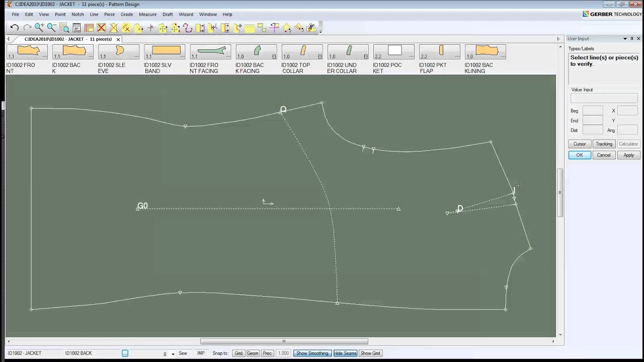The image size is (644, 362).
Task: Click the flat yellow rectangle icon
Action: (250, 28)
